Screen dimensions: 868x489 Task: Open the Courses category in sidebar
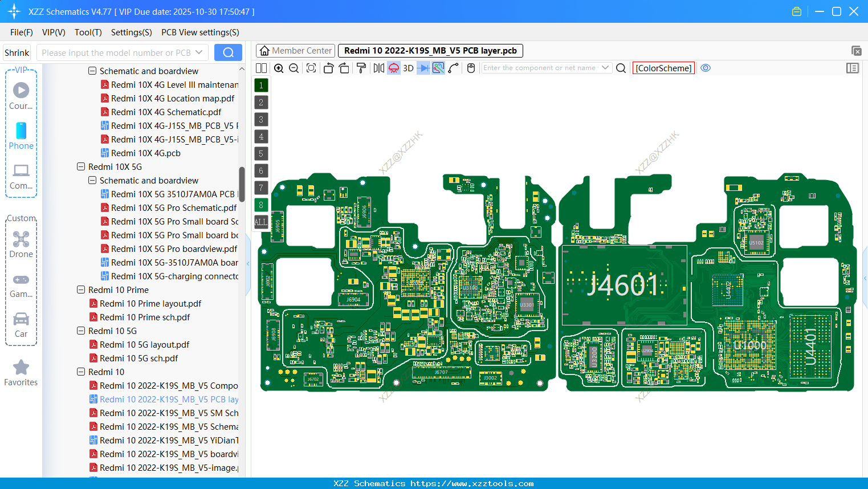pyautogui.click(x=21, y=96)
